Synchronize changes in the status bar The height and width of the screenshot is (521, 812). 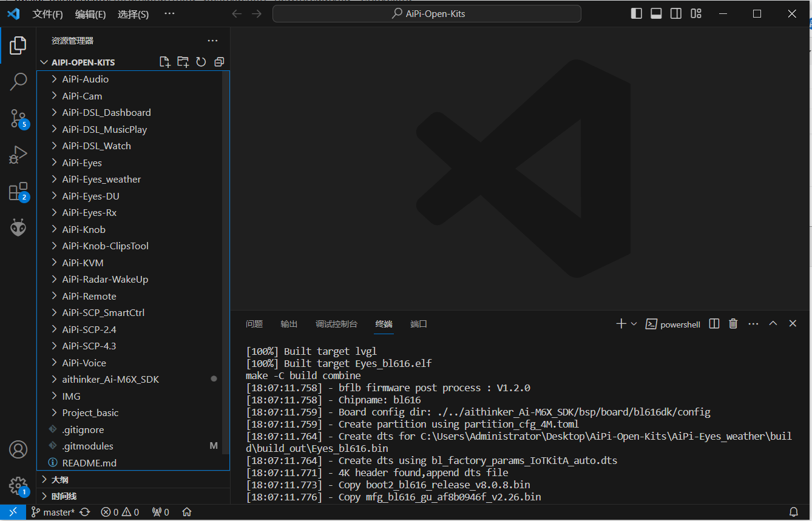pyautogui.click(x=85, y=512)
